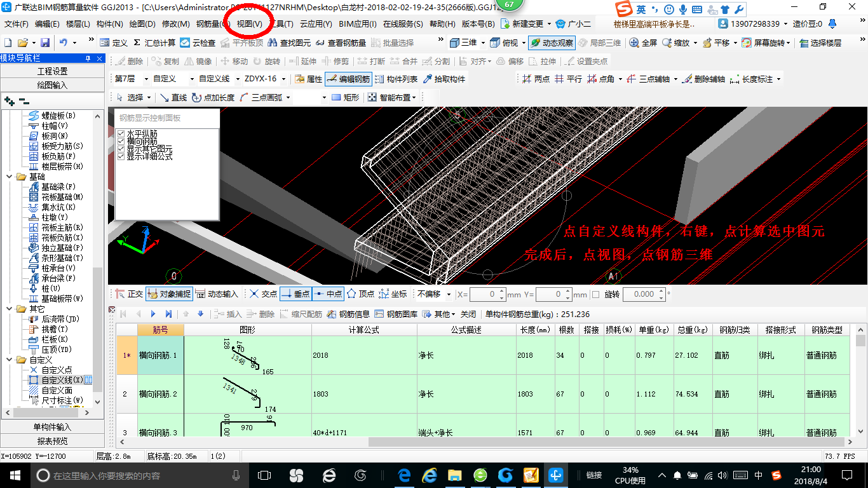Collapse the 基础 folder in the tree
This screenshot has width=868, height=488.
[x=9, y=177]
